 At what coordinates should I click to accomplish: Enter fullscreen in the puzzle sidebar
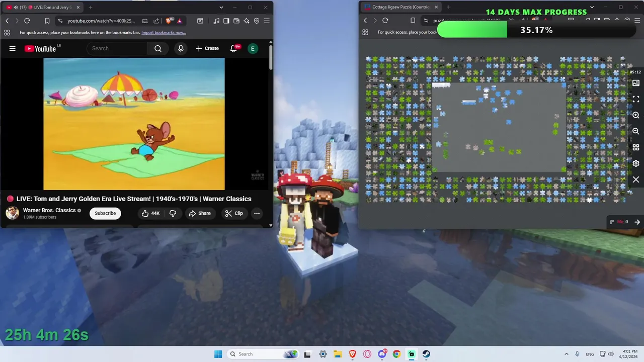[x=636, y=99]
